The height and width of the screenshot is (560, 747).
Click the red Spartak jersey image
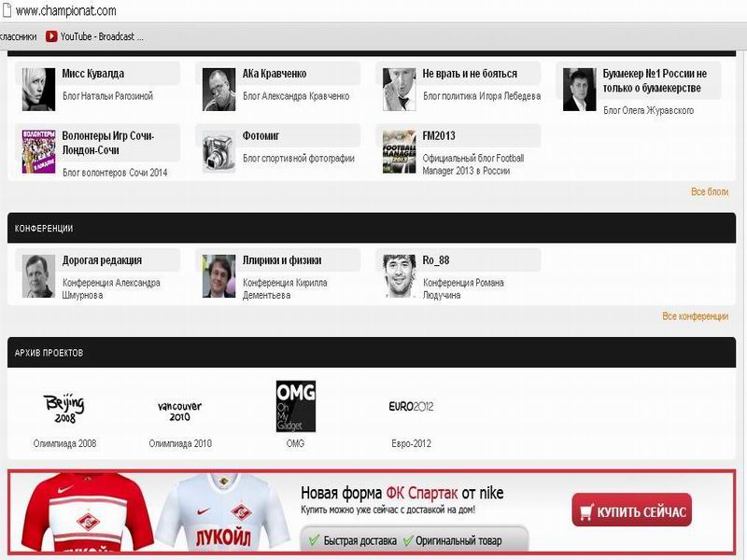tap(87, 511)
